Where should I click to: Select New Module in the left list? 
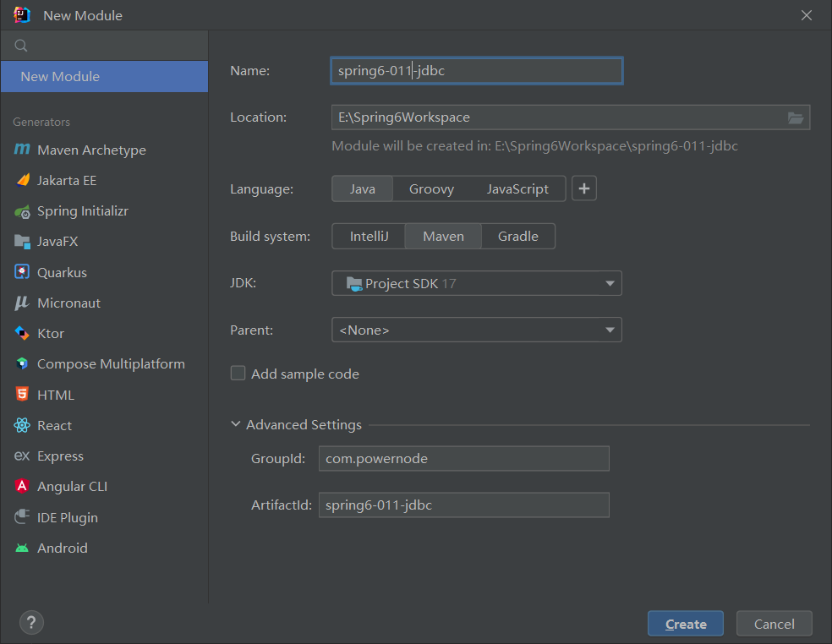point(105,76)
